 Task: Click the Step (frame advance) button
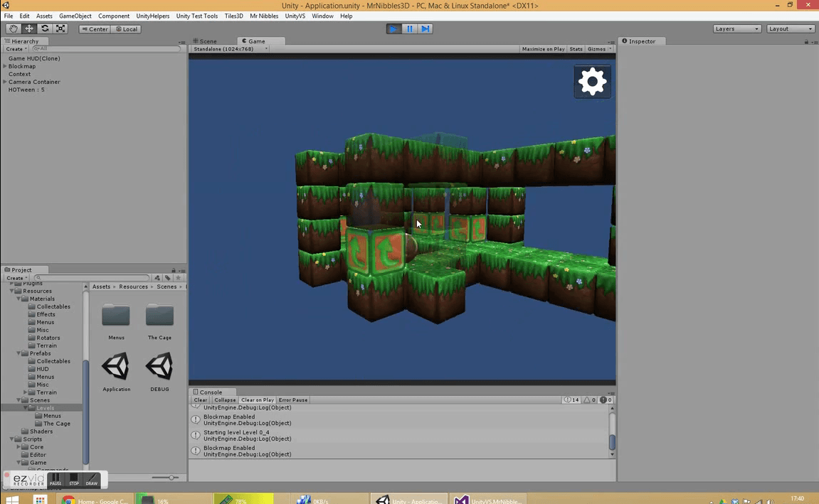click(x=425, y=28)
